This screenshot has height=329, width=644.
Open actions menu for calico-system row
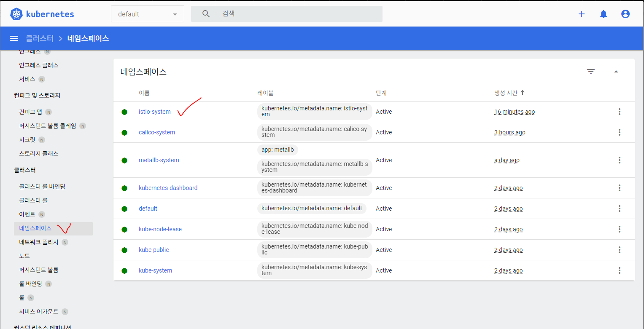620,132
